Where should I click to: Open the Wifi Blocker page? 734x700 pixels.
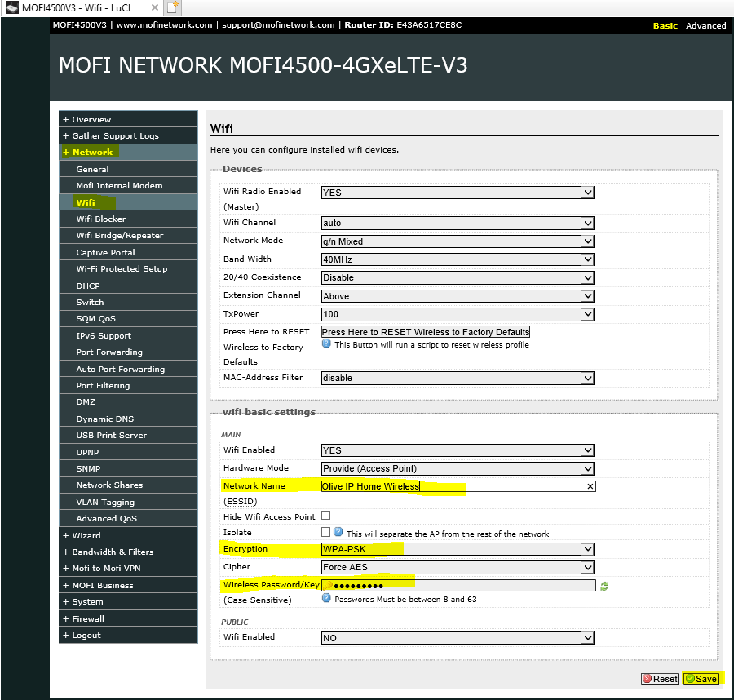point(128,219)
